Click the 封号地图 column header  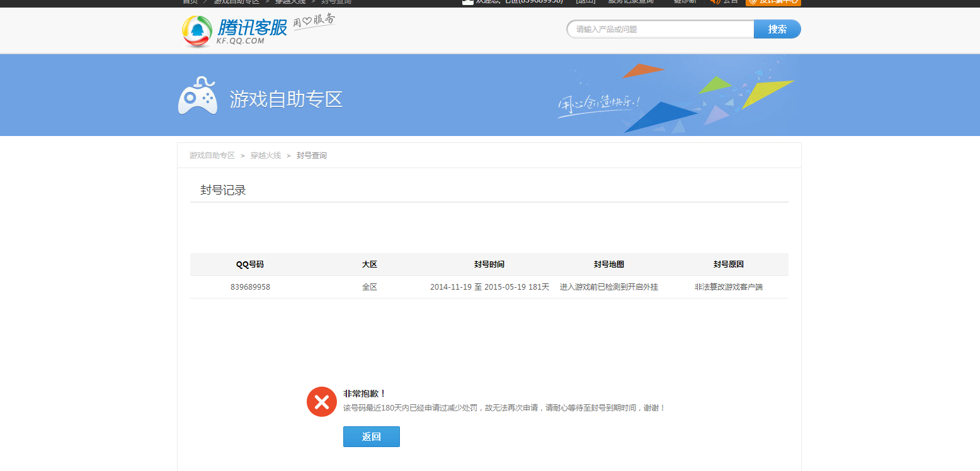(x=609, y=264)
